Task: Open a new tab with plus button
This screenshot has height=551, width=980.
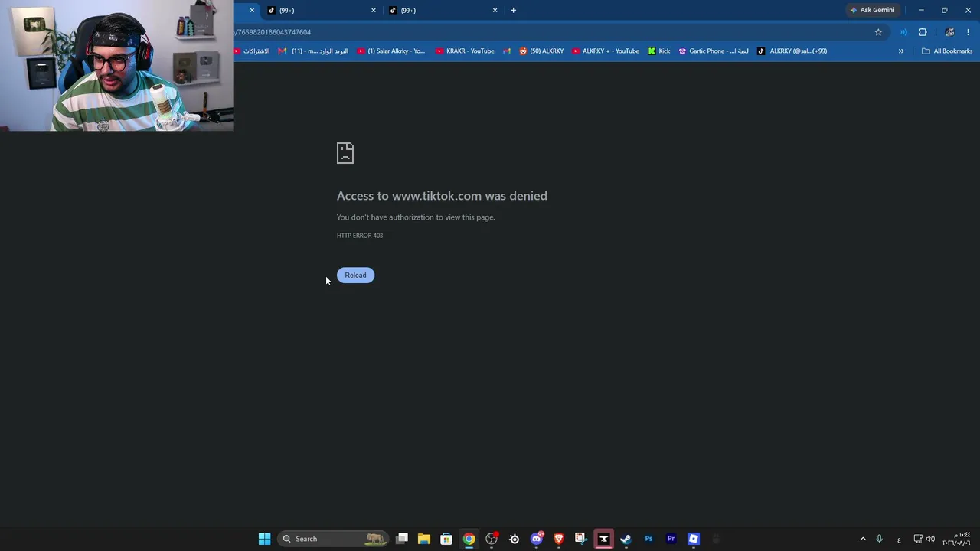Action: 513,10
